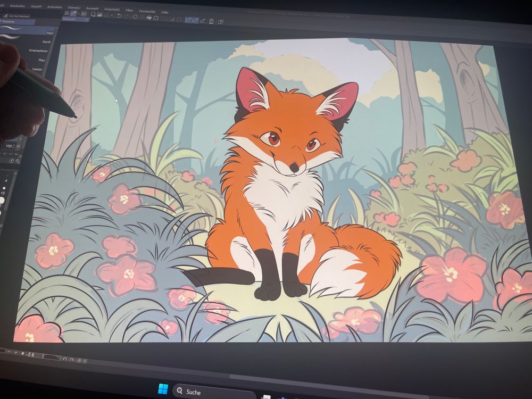Open the Bearbeiten menu
Viewport: 532px width, 399px height.
coord(18,6)
